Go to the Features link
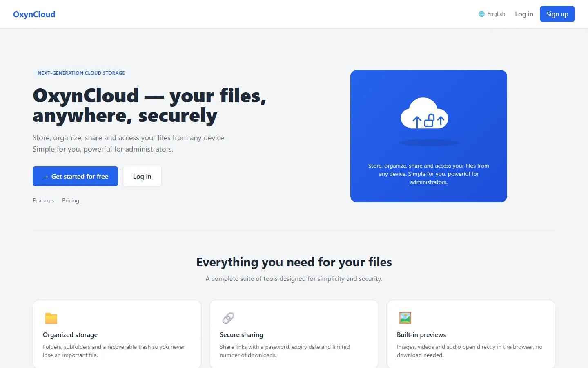This screenshot has height=368, width=588. (43, 200)
